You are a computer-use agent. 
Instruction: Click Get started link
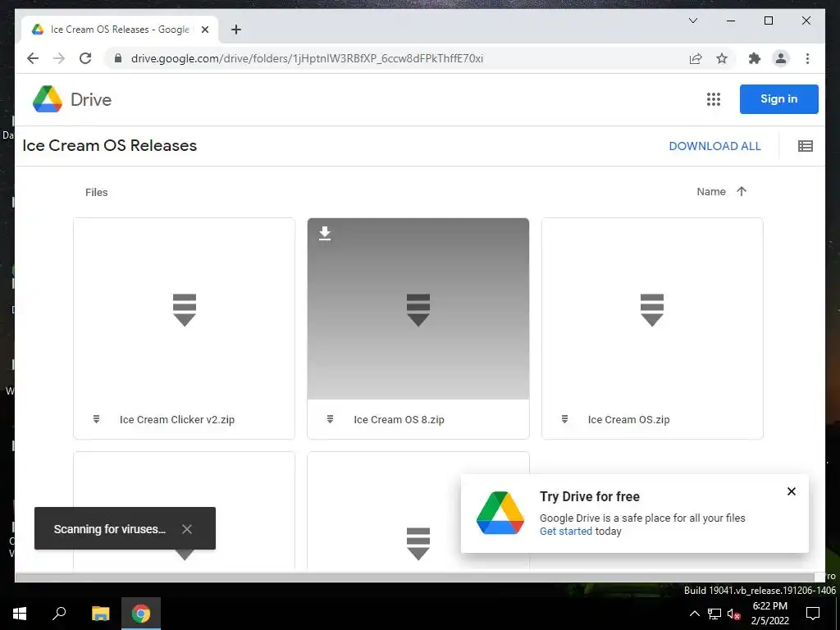coord(566,531)
